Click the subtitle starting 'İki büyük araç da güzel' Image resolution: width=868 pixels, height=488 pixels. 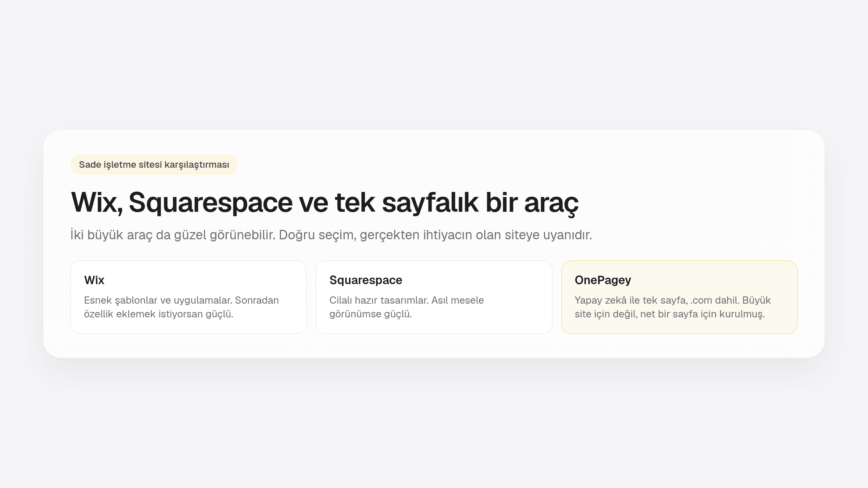[x=331, y=235]
